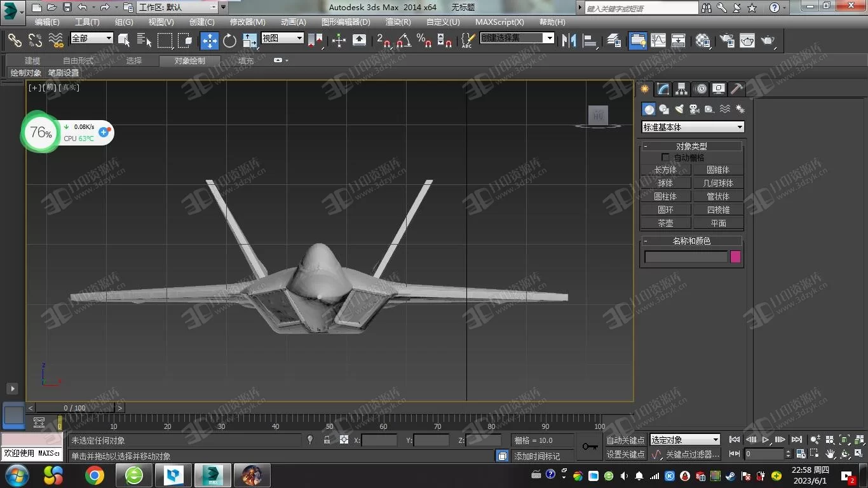Open the 创建选择集 named selection dropdown

pyautogui.click(x=517, y=38)
